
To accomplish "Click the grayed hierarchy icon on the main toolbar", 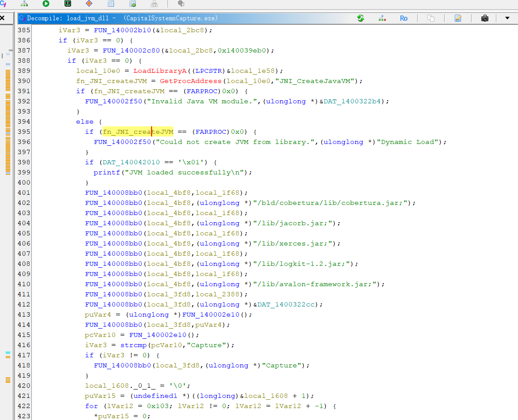I will pos(154,4).
